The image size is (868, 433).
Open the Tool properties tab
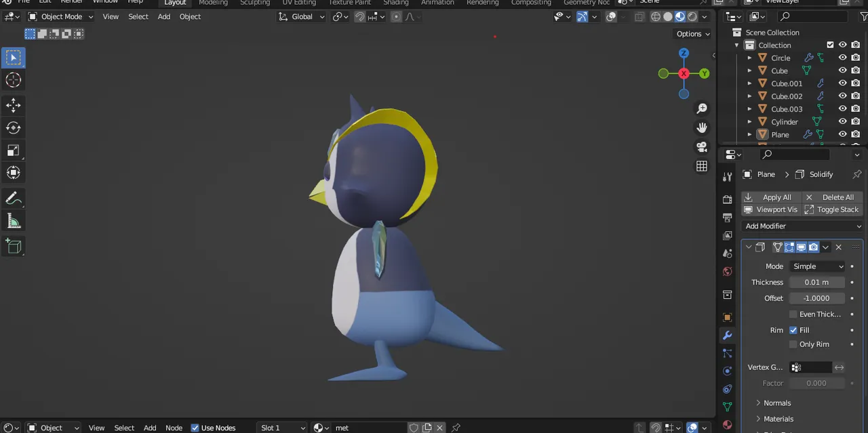click(x=728, y=177)
